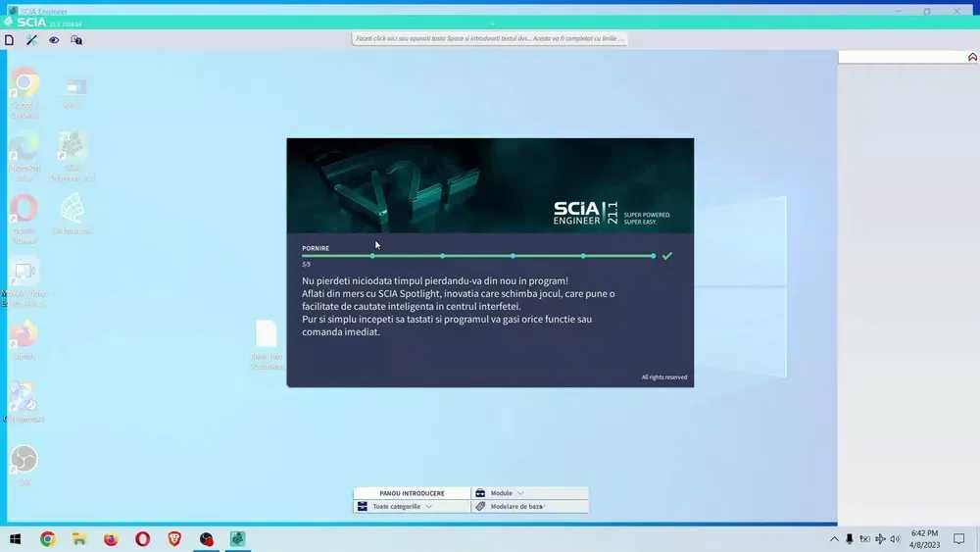Image resolution: width=980 pixels, height=552 pixels.
Task: Open network settings from the airplane-mode tray icon
Action: click(880, 539)
